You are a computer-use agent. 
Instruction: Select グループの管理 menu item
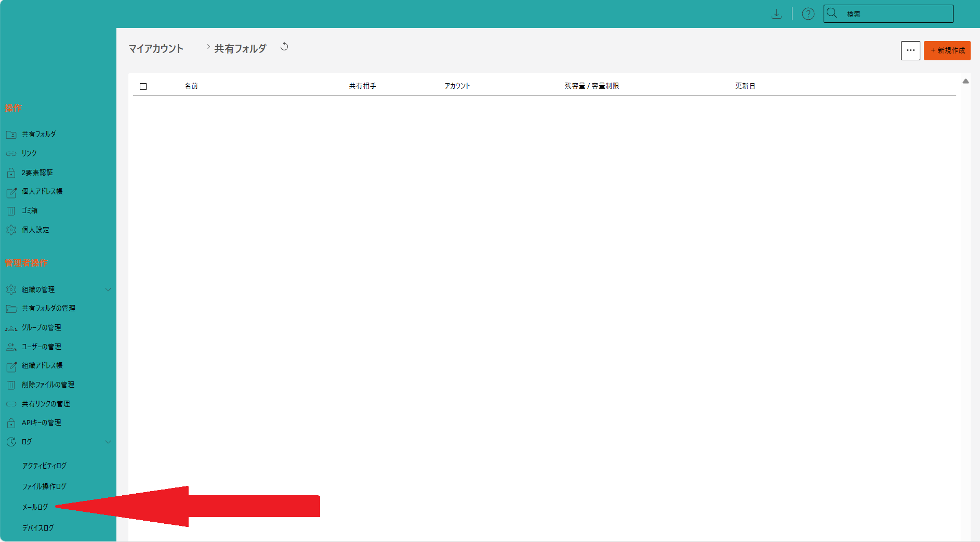(x=42, y=327)
